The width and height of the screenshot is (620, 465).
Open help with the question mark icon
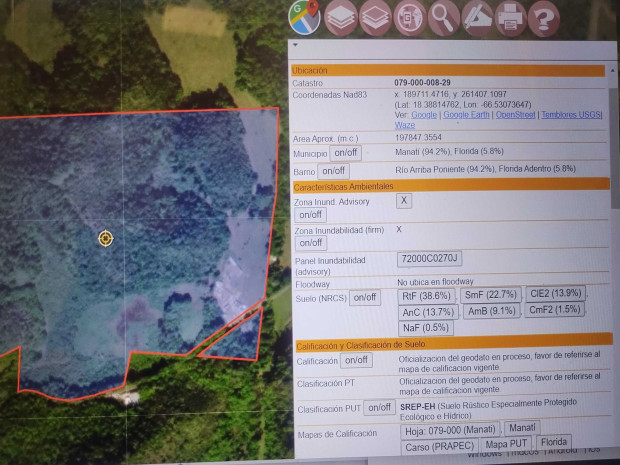pyautogui.click(x=543, y=16)
